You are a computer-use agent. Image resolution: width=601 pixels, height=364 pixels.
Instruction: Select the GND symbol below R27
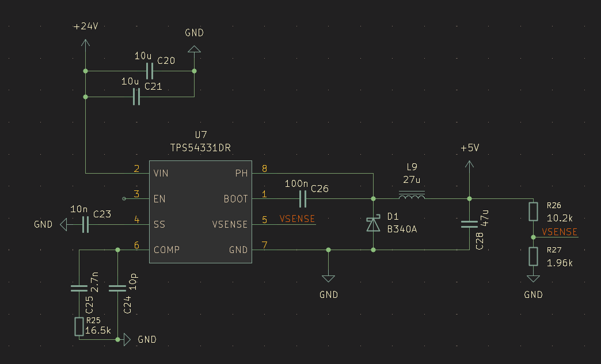click(534, 279)
